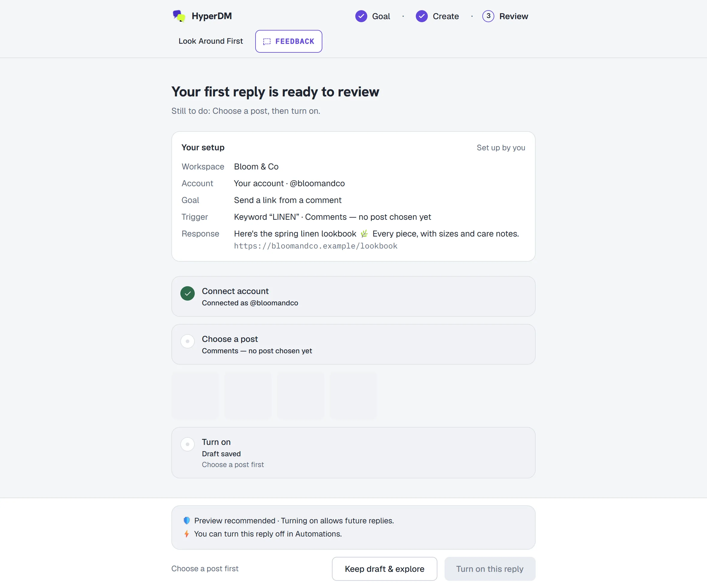Select the third post thumbnail placeholder

tap(301, 395)
